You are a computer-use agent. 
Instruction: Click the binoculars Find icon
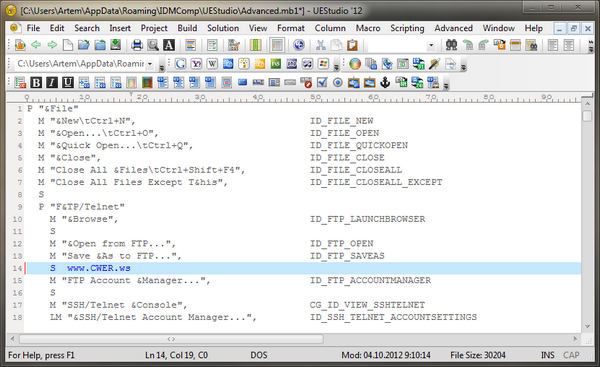(x=452, y=45)
